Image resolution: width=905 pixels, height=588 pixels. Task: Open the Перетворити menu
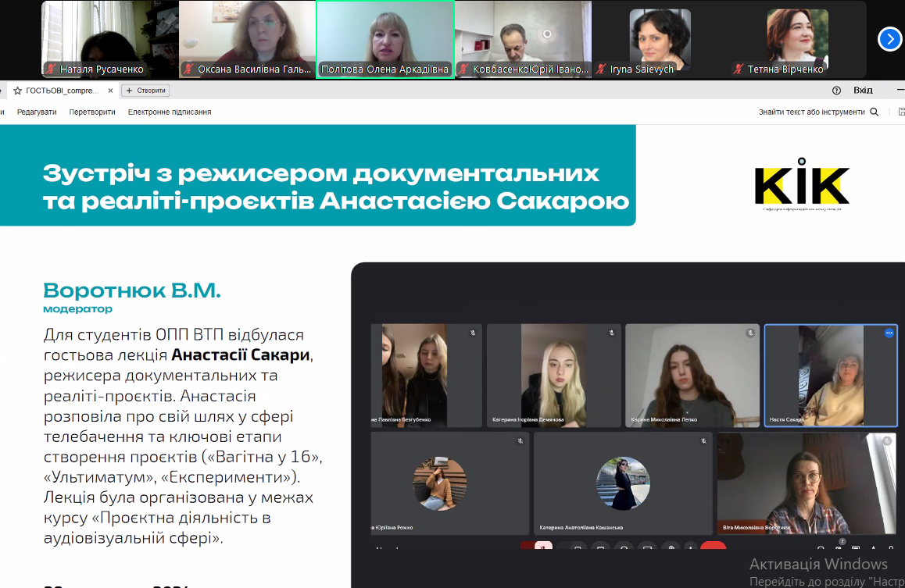92,112
